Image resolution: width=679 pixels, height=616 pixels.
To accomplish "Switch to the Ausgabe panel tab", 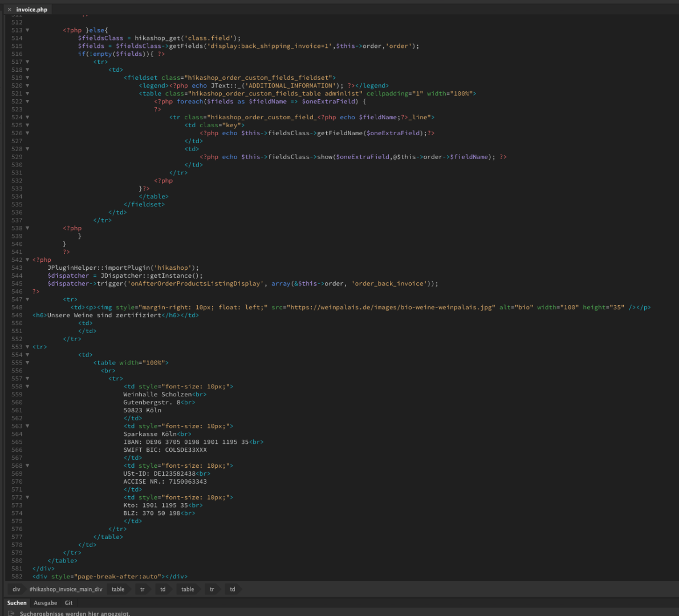I will click(45, 603).
